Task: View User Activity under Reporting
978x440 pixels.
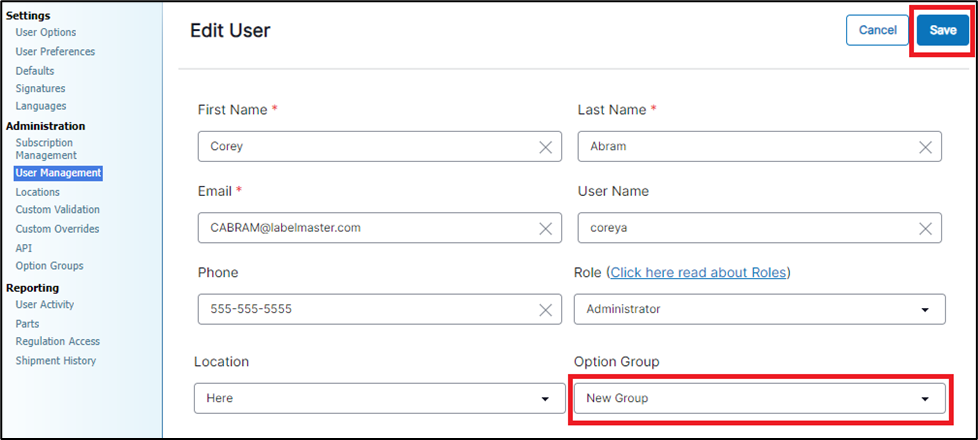Action: pyautogui.click(x=44, y=305)
